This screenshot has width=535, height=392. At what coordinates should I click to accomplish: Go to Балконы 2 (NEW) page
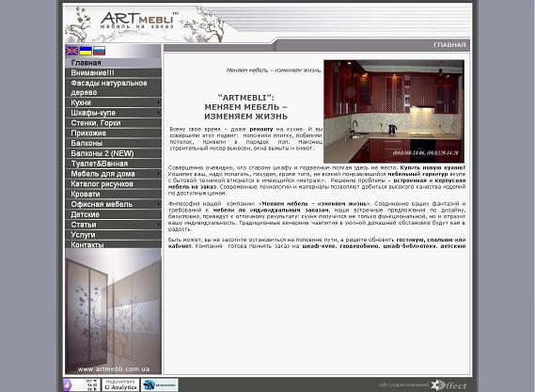coord(113,153)
